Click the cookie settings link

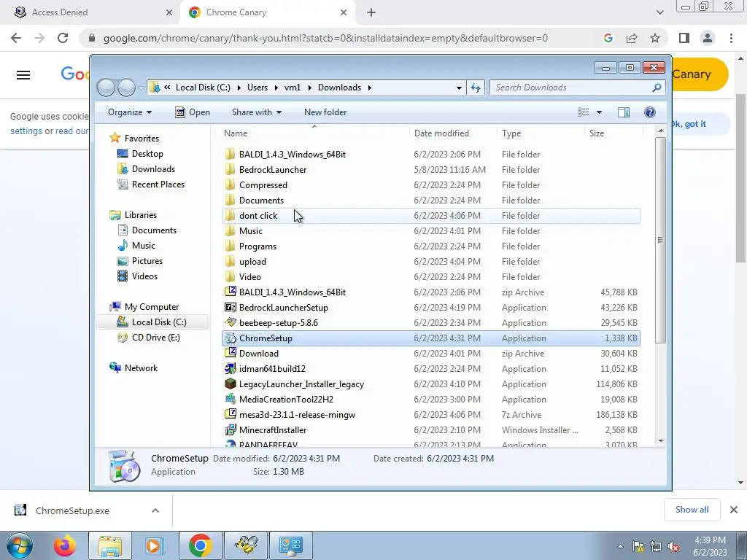[26, 131]
